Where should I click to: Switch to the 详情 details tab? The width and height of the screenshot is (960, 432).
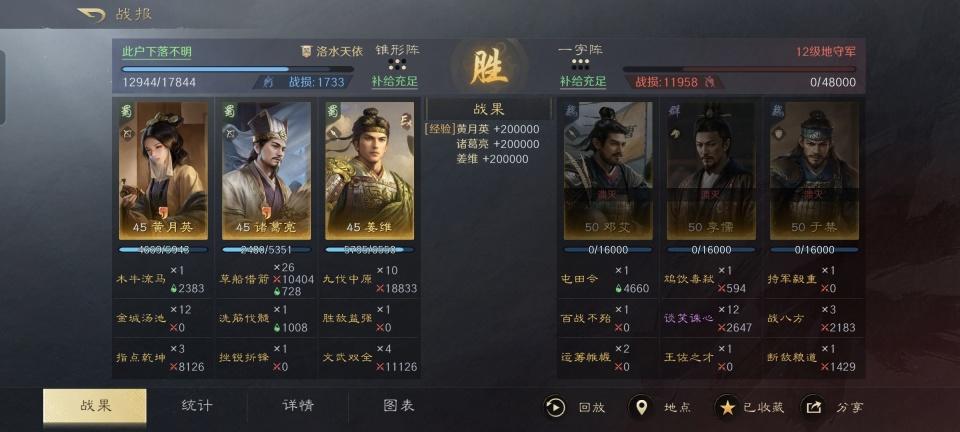pyautogui.click(x=298, y=406)
